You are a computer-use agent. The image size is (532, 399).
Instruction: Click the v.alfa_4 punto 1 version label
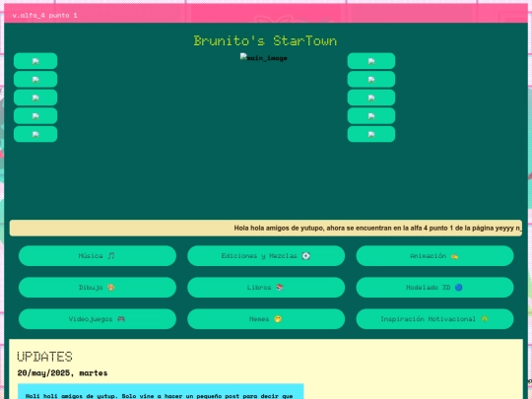tap(44, 15)
